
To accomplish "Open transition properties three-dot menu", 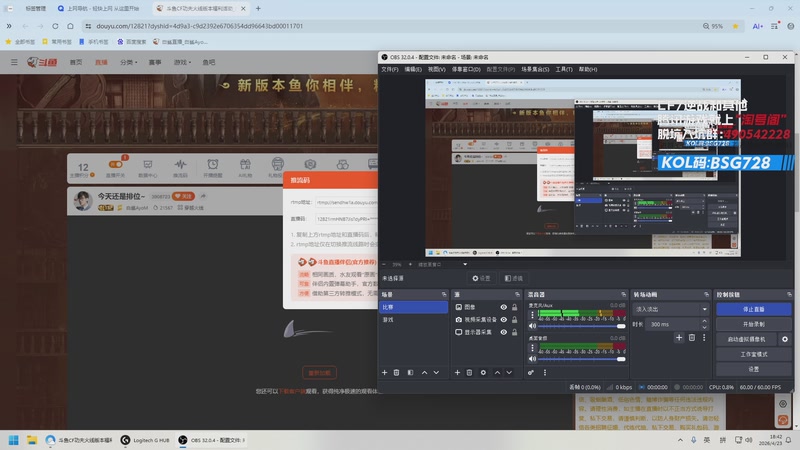I will pyautogui.click(x=704, y=337).
